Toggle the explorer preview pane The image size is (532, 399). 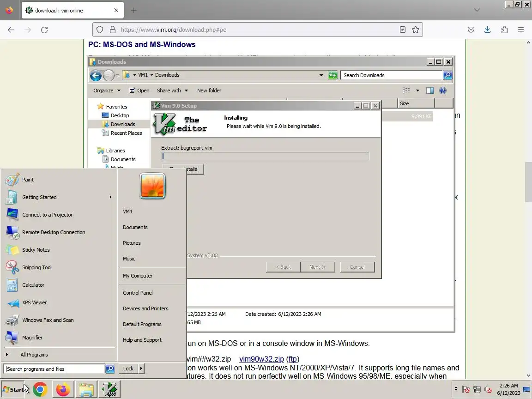tap(430, 91)
